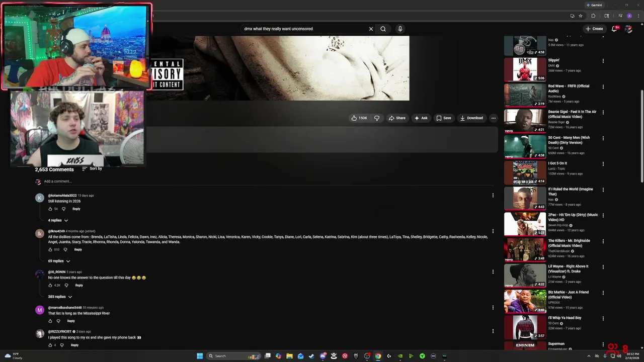
Task: Bookmark this page with the star icon
Action: 581,16
